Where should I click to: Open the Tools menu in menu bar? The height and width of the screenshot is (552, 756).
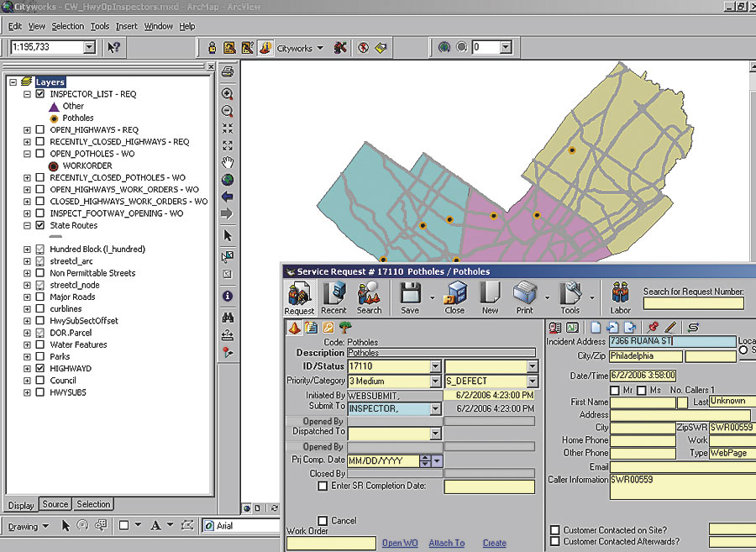coord(100,26)
